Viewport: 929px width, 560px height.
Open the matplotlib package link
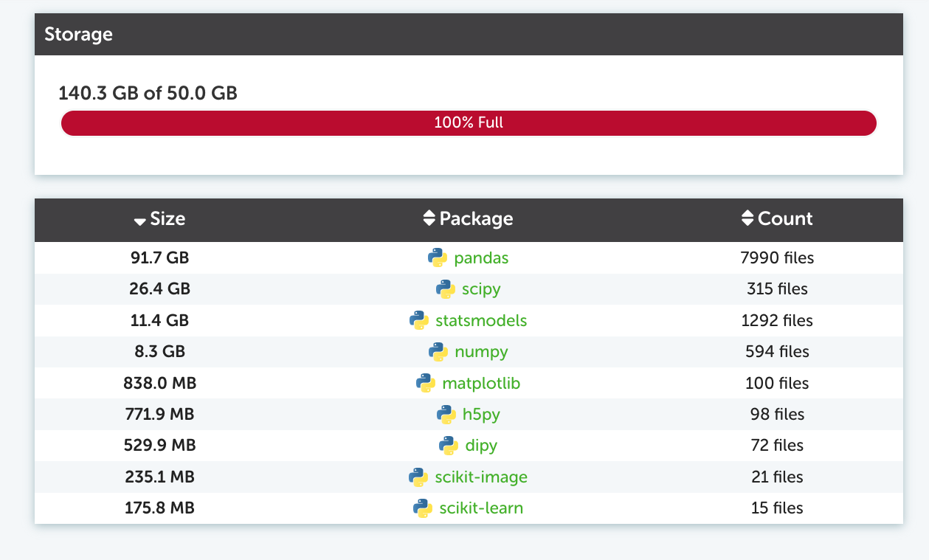click(481, 384)
